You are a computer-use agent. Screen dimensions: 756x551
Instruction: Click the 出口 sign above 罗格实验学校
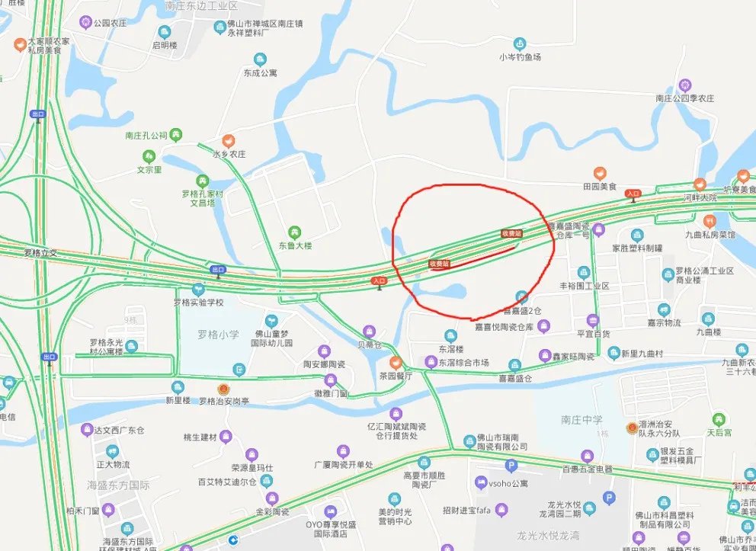[218, 270]
